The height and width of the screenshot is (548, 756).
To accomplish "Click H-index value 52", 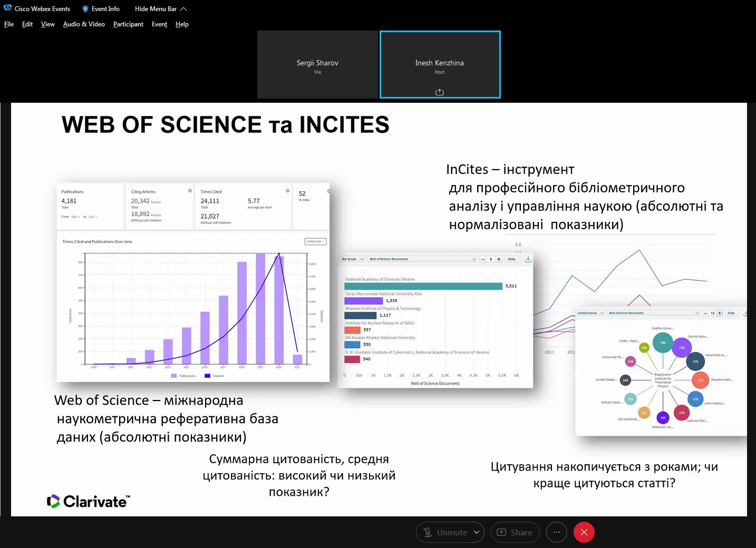I will pos(302,193).
